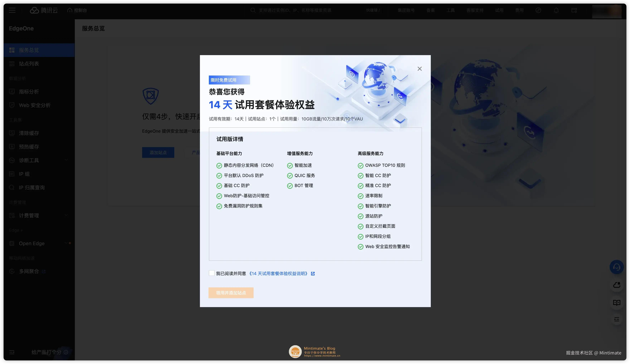
Task: Click the 清除缓存 icon
Action: click(12, 133)
